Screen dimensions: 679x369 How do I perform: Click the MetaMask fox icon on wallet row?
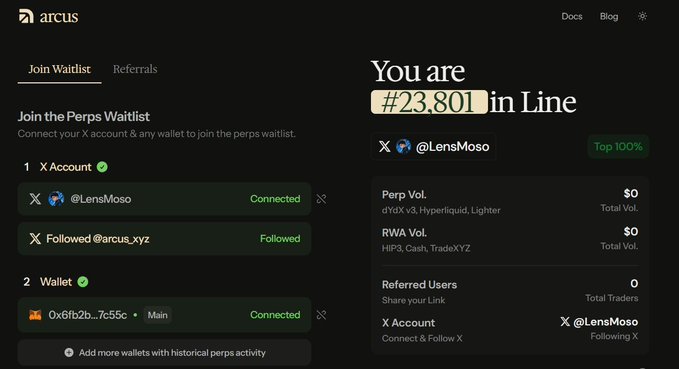35,315
